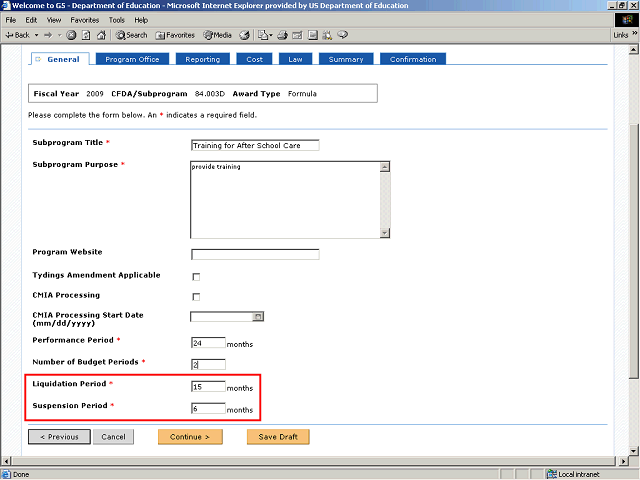Click the Subprogram Title text field
Viewport: 640px width, 480px height.
pos(255,145)
